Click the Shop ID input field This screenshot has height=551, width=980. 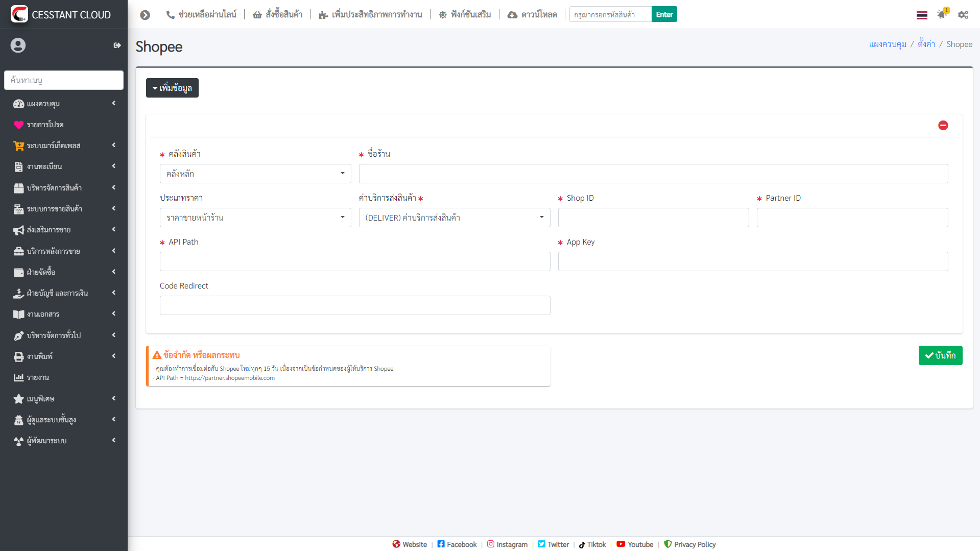point(654,218)
